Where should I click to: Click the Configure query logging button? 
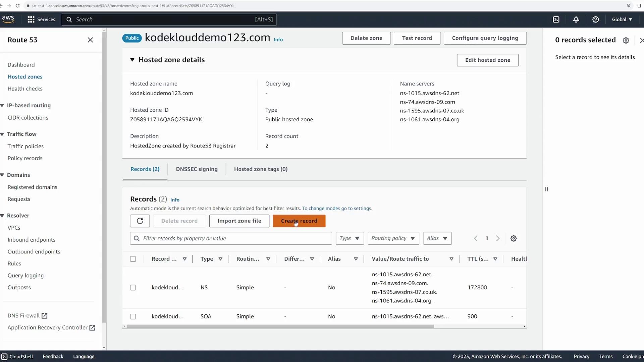(x=485, y=38)
